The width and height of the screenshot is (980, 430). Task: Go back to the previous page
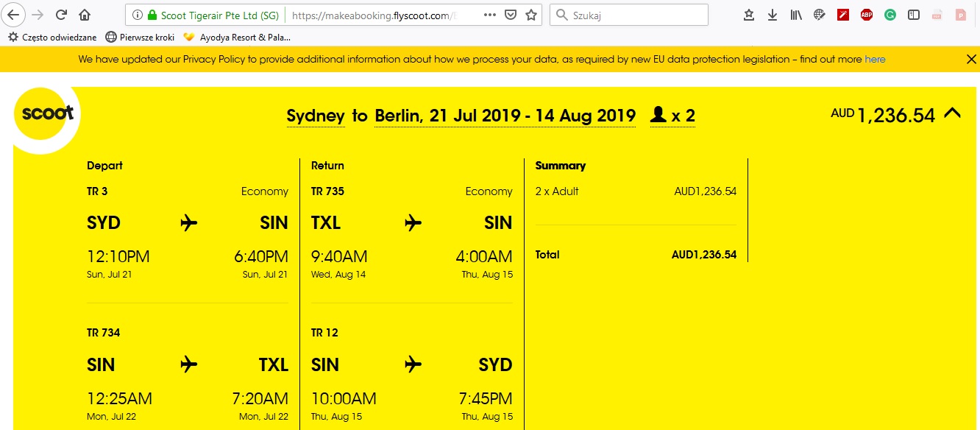[15, 15]
